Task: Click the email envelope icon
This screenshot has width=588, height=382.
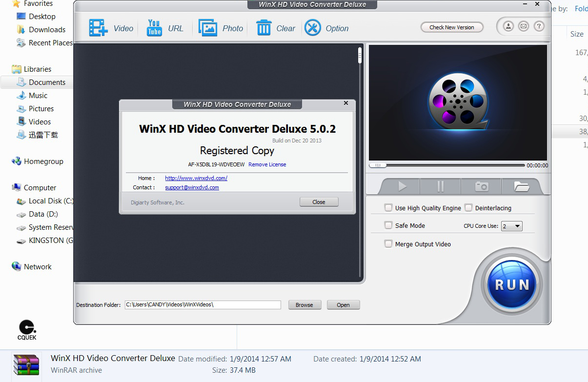Action: click(524, 26)
